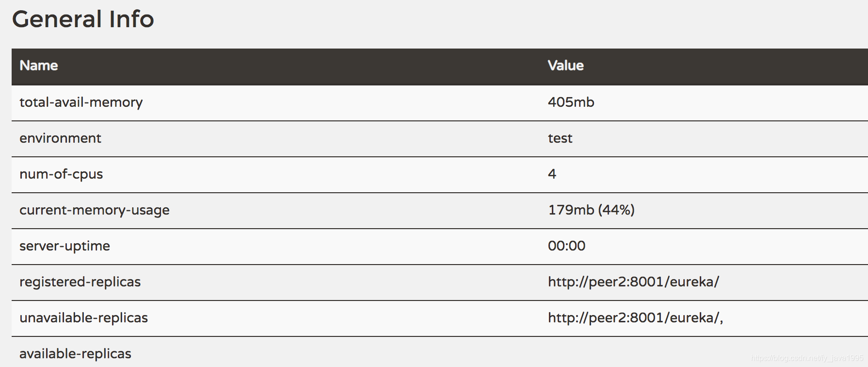This screenshot has width=868, height=367.
Task: Open the registered replica peer2 URL
Action: pyautogui.click(x=633, y=282)
